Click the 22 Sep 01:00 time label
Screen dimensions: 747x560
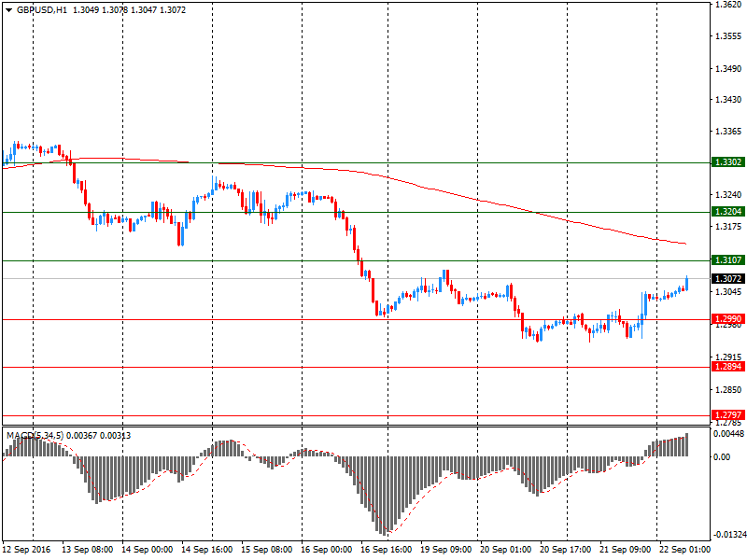pyautogui.click(x=684, y=550)
